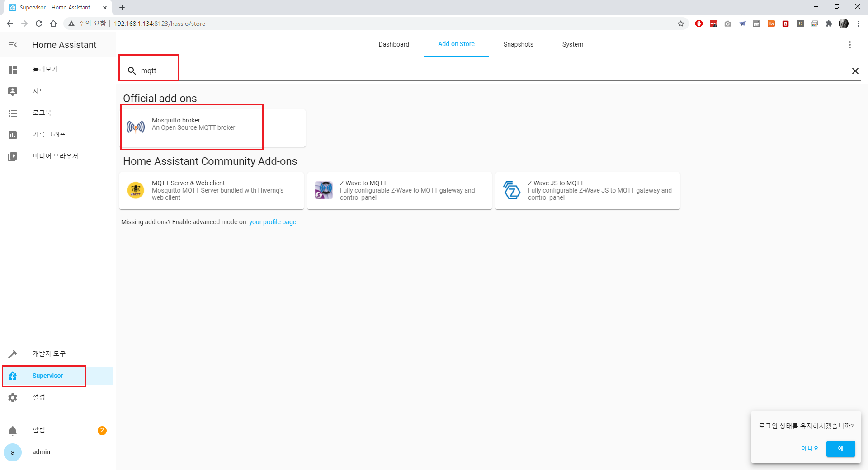The image size is (868, 470).
Task: Open the MQTT Server & Web client card
Action: tap(212, 190)
